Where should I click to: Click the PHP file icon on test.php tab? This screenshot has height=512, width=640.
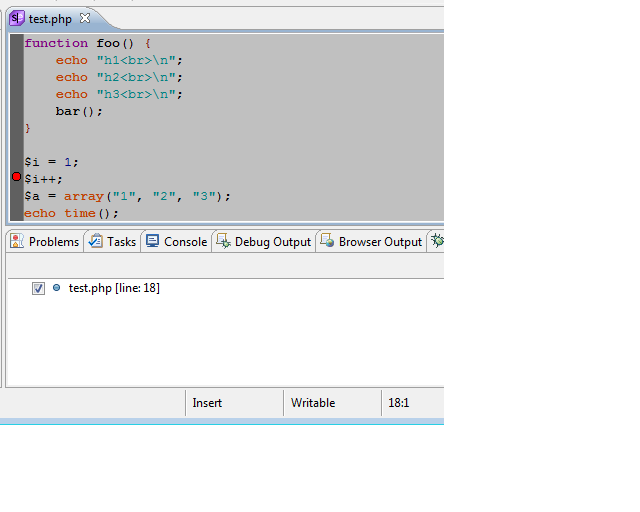[17, 18]
